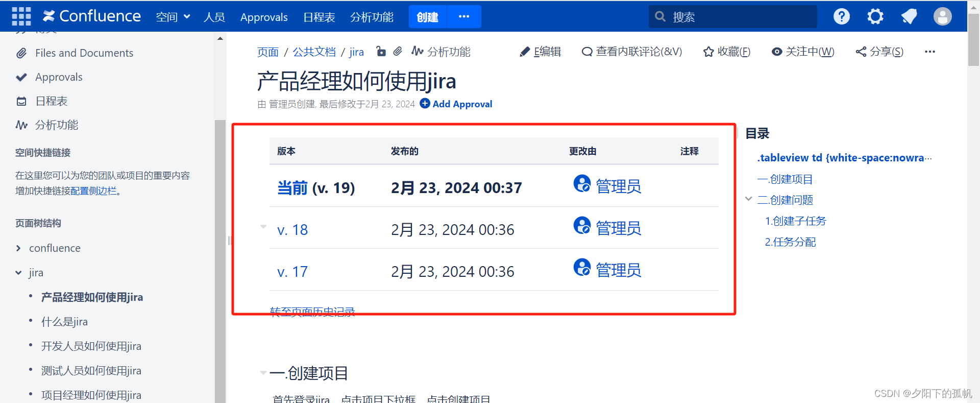980x403 pixels.
Task: Click the sidebar vertical scrollbar thumb
Action: point(220,260)
